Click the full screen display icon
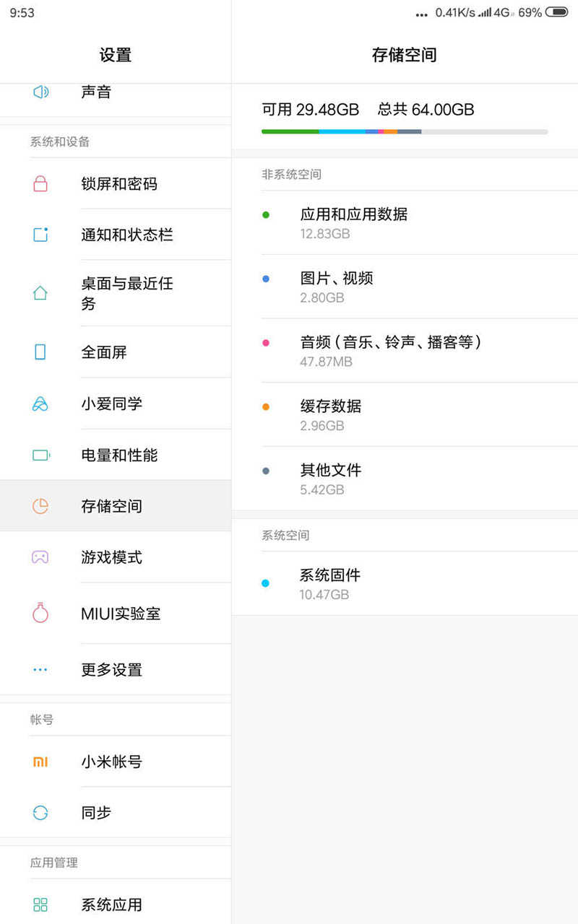 pyautogui.click(x=40, y=352)
